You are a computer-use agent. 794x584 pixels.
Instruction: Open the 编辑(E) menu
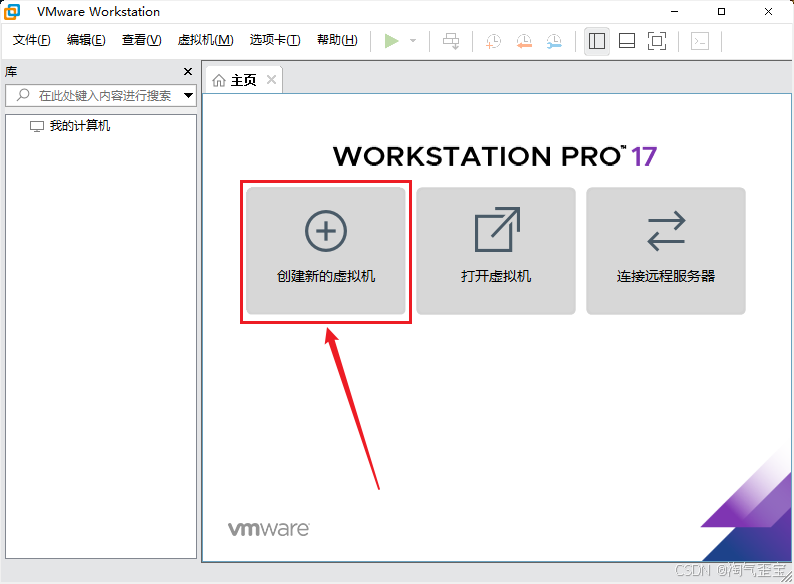click(86, 40)
